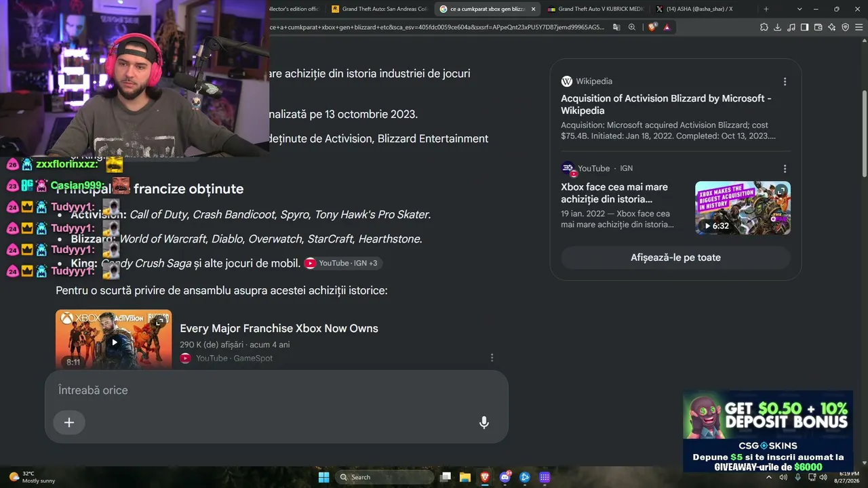
Task: Click the page vertical scrollbar
Action: point(864,136)
